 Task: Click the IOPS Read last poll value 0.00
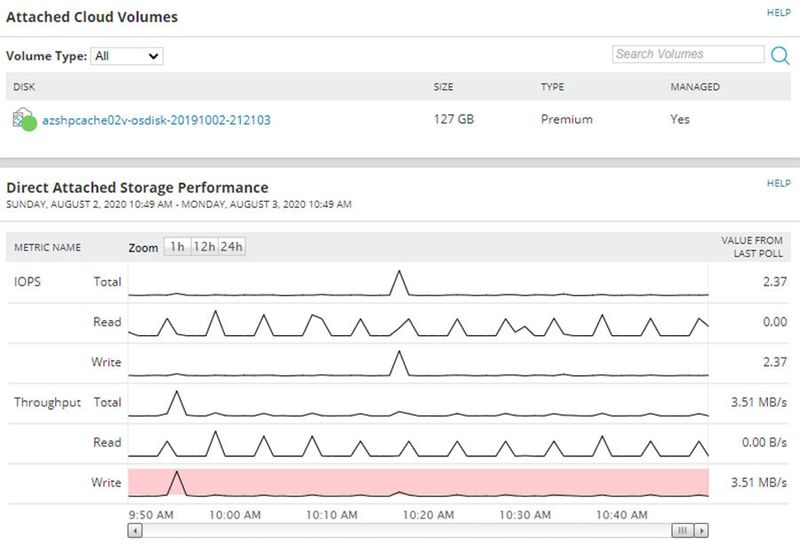point(774,322)
